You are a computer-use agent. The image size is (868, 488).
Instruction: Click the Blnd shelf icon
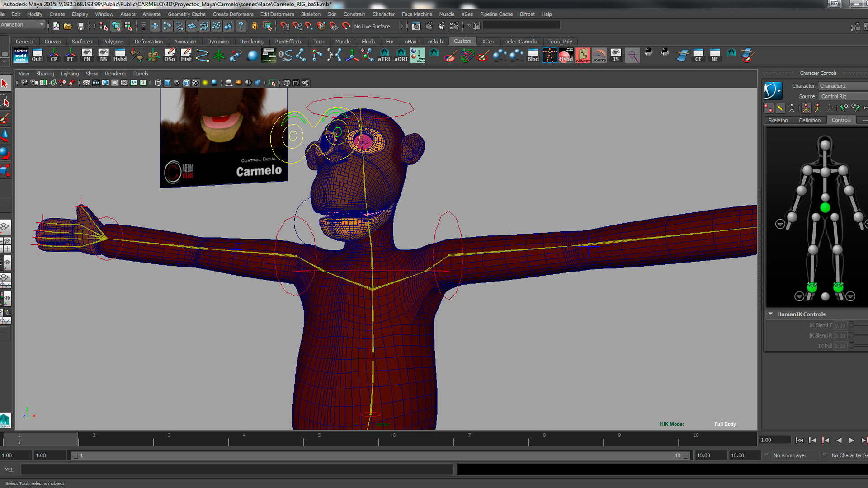(x=533, y=55)
